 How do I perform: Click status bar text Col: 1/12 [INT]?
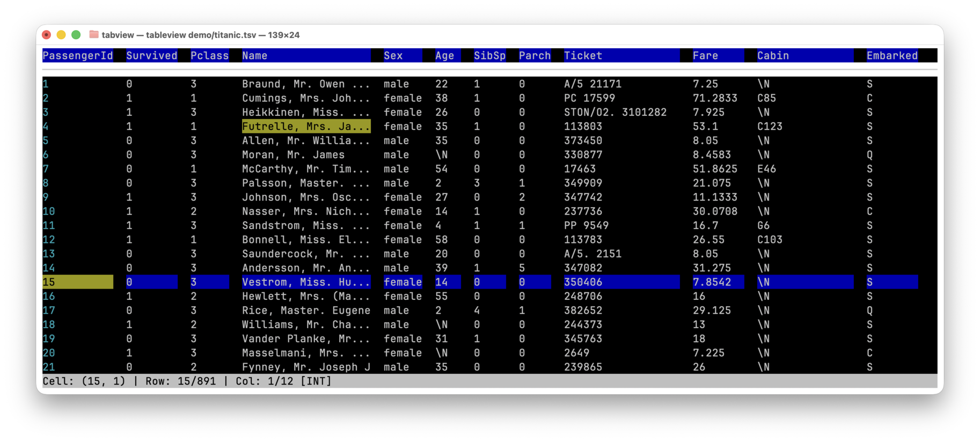pos(283,381)
